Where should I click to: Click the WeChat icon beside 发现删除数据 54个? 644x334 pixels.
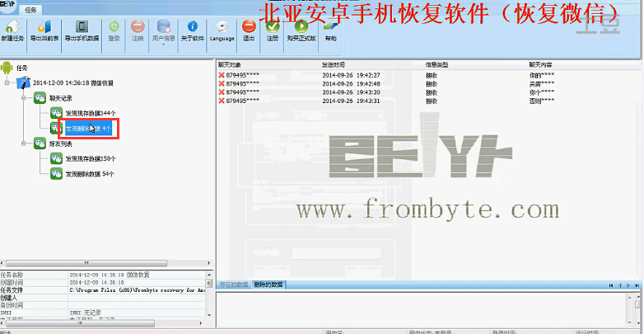click(x=56, y=173)
